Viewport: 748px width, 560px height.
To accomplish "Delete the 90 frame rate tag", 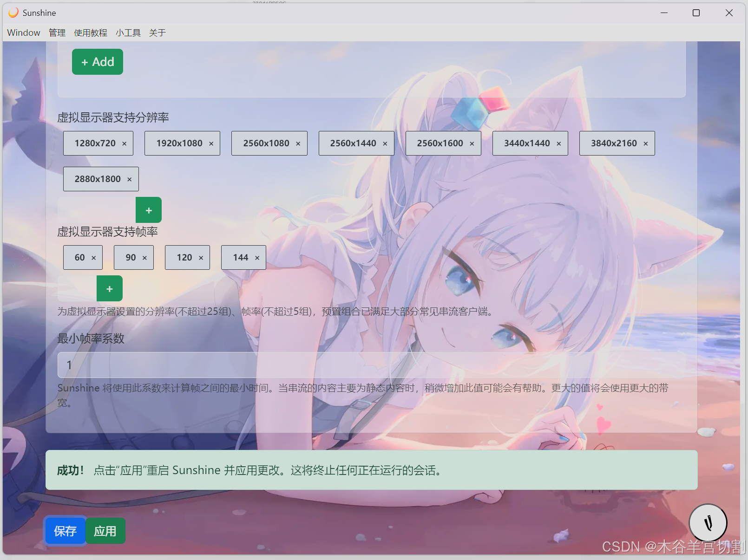I will (144, 258).
